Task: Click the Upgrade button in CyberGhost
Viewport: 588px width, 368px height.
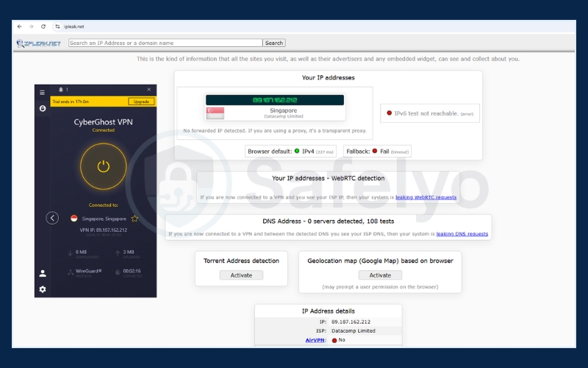Action: point(141,102)
